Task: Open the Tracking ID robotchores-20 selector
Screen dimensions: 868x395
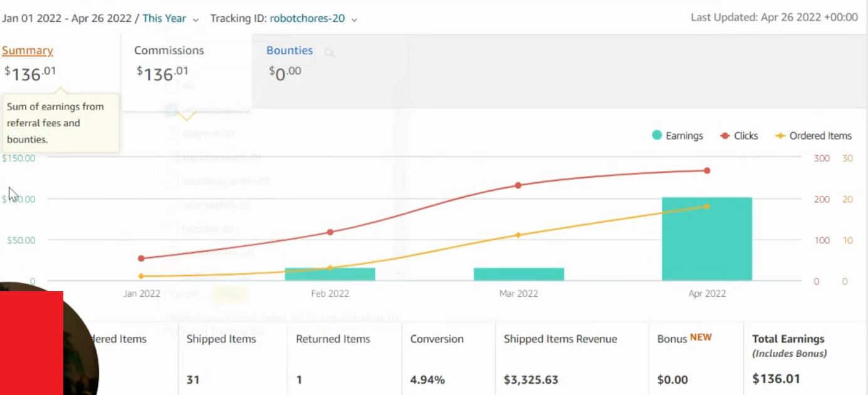Action: click(x=307, y=18)
